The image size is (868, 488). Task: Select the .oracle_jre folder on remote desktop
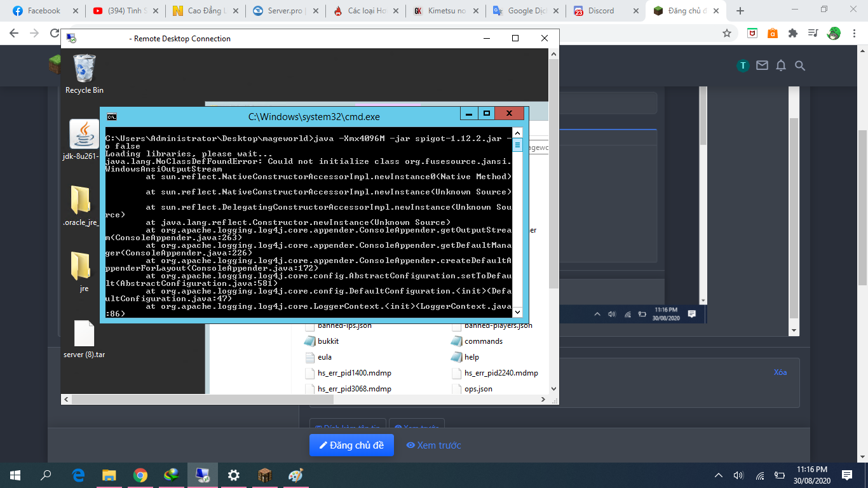[81, 205]
